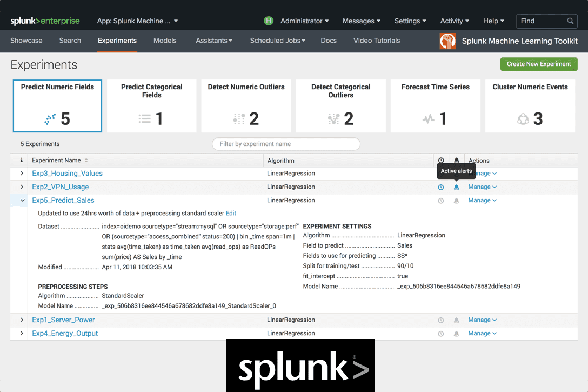Open the Exp4_Energy_Output experiment link

click(65, 334)
